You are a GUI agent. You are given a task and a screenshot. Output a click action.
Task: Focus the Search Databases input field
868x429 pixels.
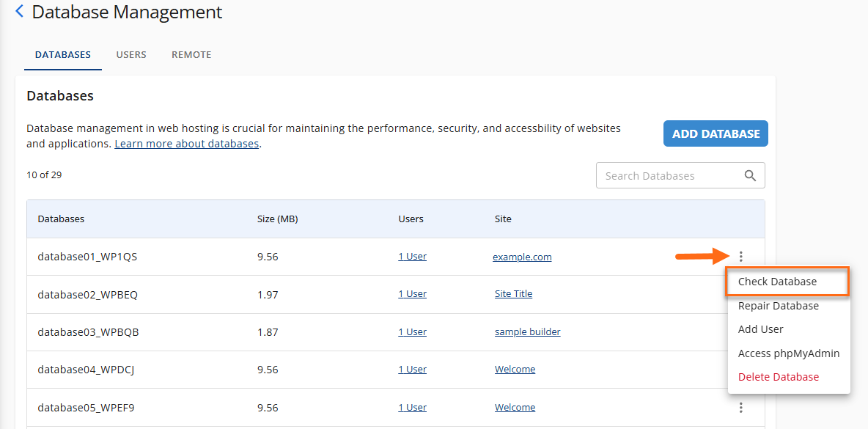pyautogui.click(x=667, y=176)
